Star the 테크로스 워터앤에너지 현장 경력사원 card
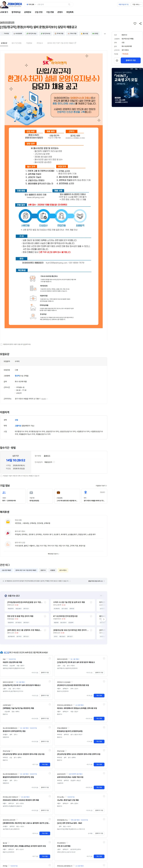The width and height of the screenshot is (143, 868). [x=104, y=704]
